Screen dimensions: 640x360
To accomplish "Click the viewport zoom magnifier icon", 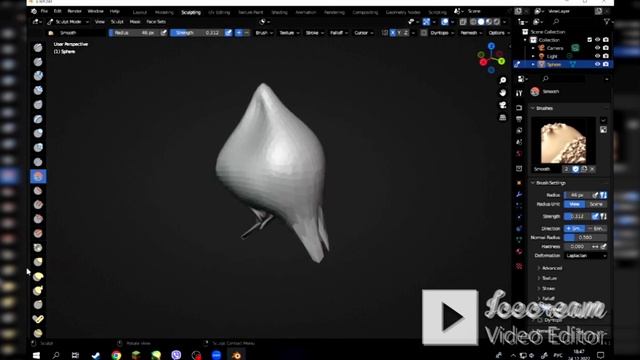I will [x=503, y=80].
